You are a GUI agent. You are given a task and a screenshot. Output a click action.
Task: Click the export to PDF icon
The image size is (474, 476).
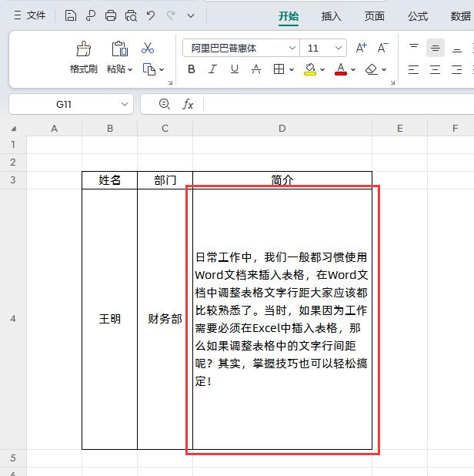90,15
